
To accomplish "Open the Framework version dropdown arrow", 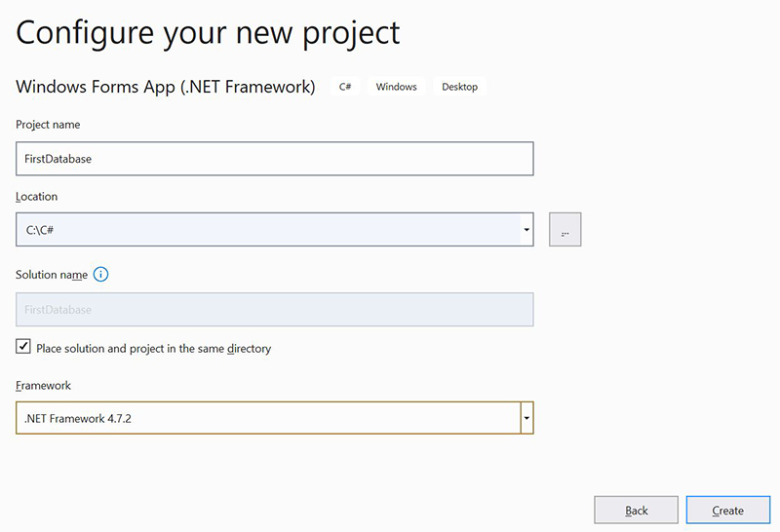I will 526,419.
